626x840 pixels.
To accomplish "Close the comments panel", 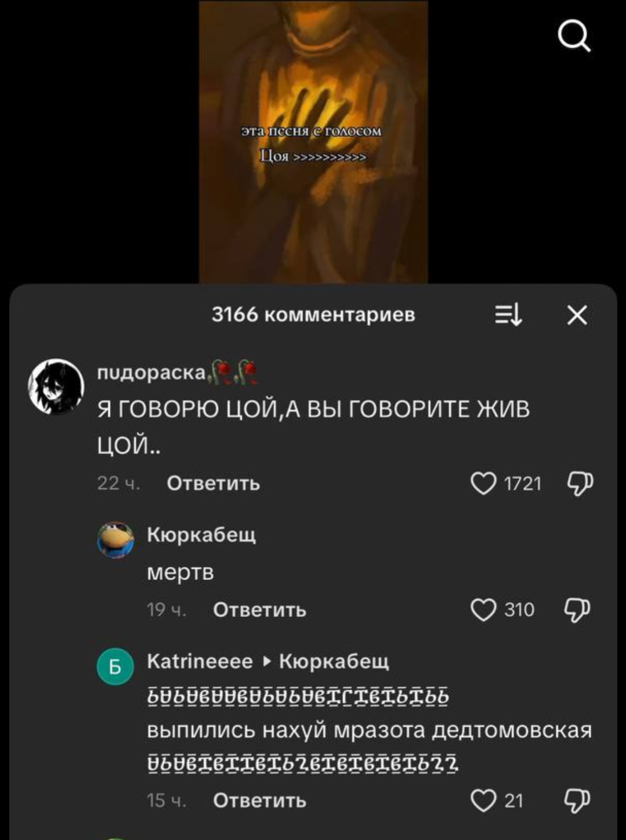I will (x=577, y=315).
